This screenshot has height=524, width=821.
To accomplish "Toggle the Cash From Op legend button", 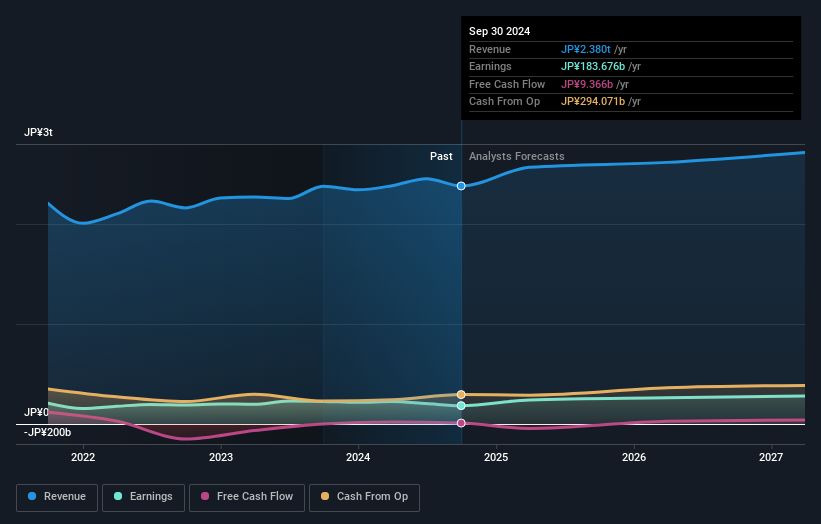I will (364, 497).
